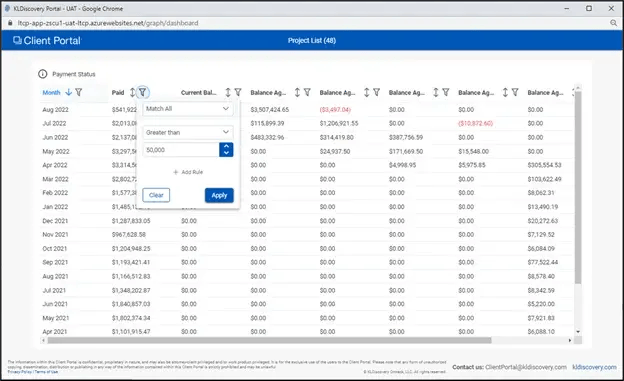Screen dimensions: 624x381
Task: Open the Current Bal... column filter
Action: (x=238, y=92)
